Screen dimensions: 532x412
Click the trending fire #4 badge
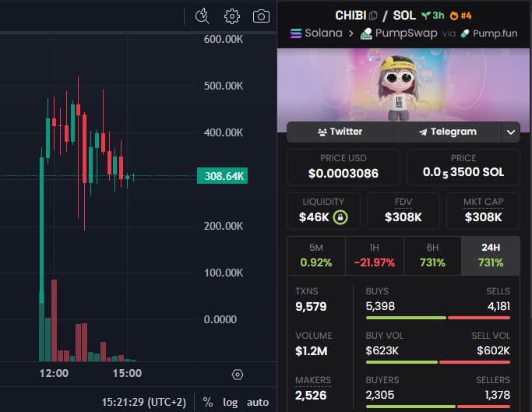(x=461, y=16)
